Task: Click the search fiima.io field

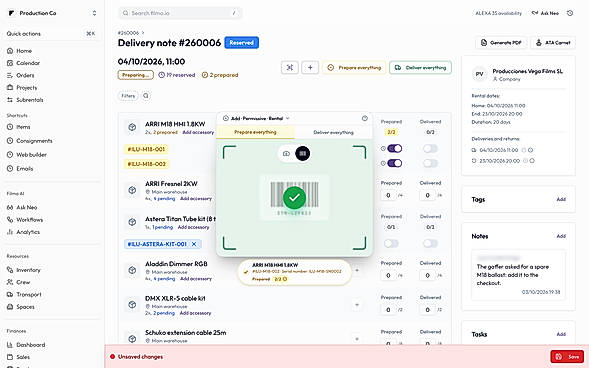Action: pos(180,13)
